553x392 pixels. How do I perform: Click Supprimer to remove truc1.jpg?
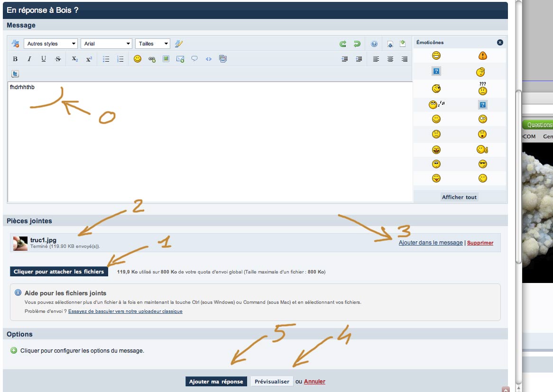click(x=480, y=243)
